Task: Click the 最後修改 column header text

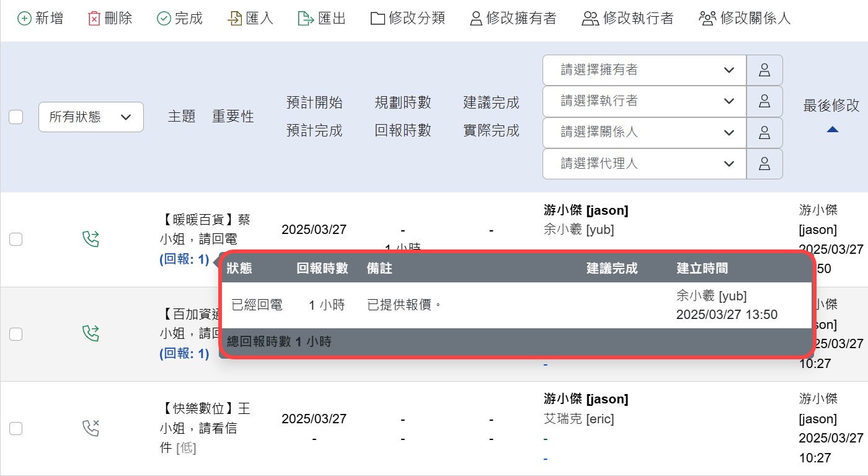Action: point(831,106)
